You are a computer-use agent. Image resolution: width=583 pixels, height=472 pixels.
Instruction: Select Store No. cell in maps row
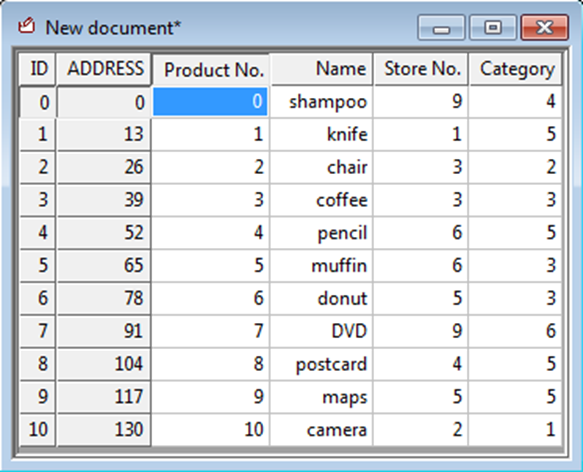(421, 396)
